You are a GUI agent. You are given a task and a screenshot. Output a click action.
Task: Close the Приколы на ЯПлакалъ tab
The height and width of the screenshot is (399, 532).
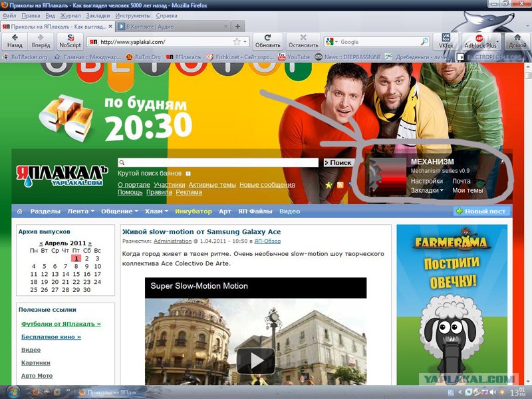point(110,26)
